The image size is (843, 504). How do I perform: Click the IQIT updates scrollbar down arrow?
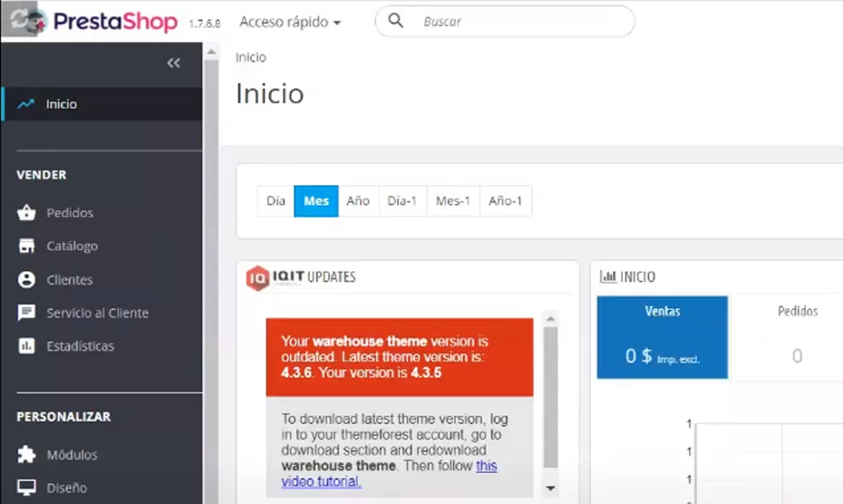coord(550,488)
